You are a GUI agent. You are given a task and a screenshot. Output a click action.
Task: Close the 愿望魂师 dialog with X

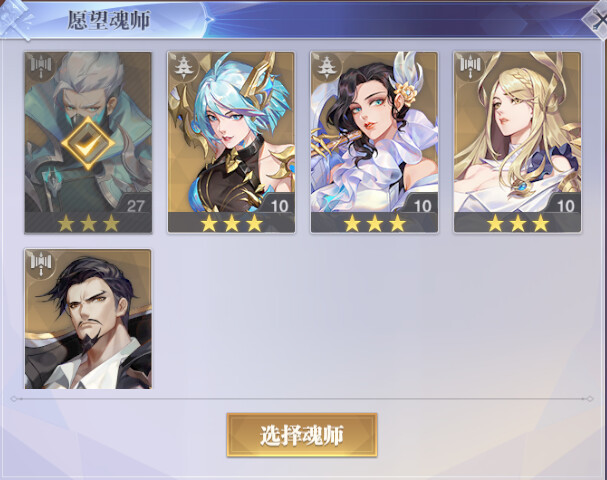tap(597, 19)
